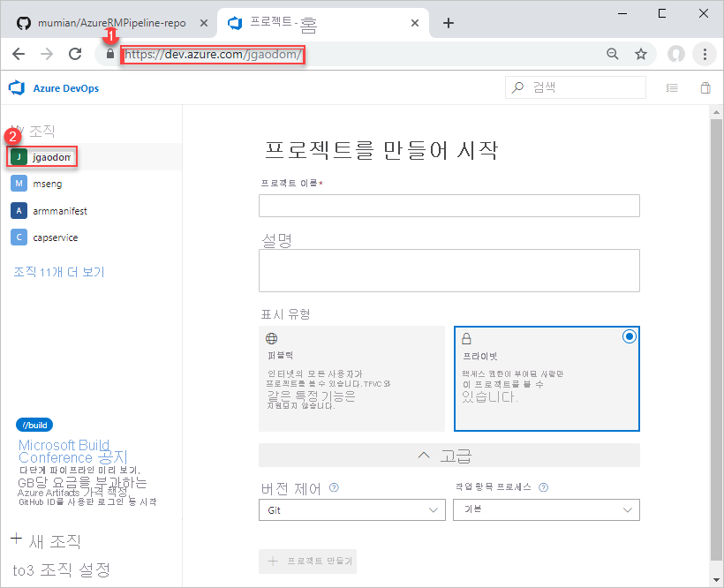Click the Azure DevOps logo
The width and height of the screenshot is (724, 588).
[16, 87]
